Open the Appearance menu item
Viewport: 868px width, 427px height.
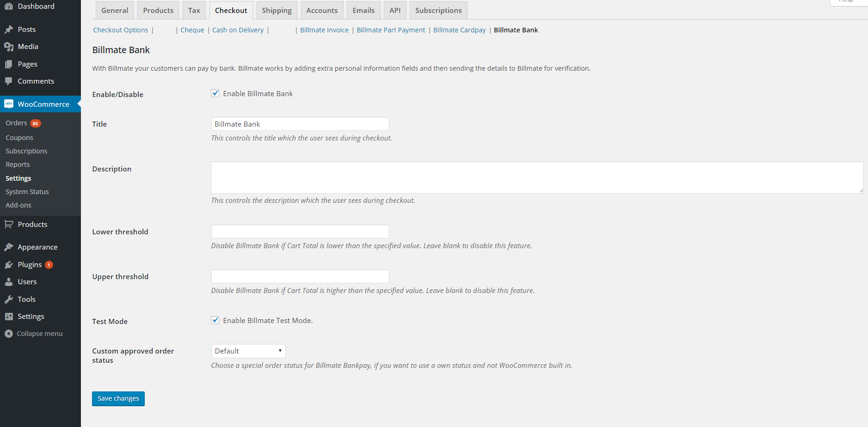[37, 247]
